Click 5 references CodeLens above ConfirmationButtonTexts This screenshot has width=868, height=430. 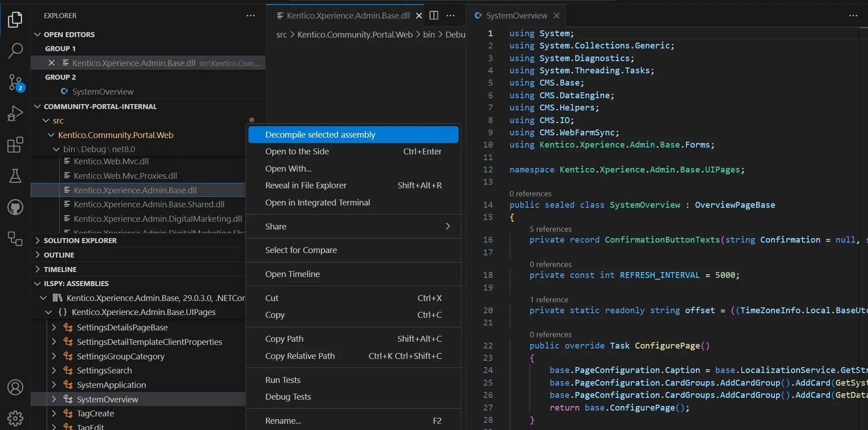550,229
